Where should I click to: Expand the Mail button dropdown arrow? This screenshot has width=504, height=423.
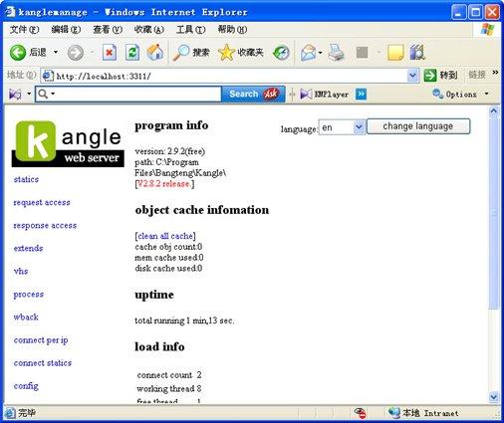click(320, 53)
